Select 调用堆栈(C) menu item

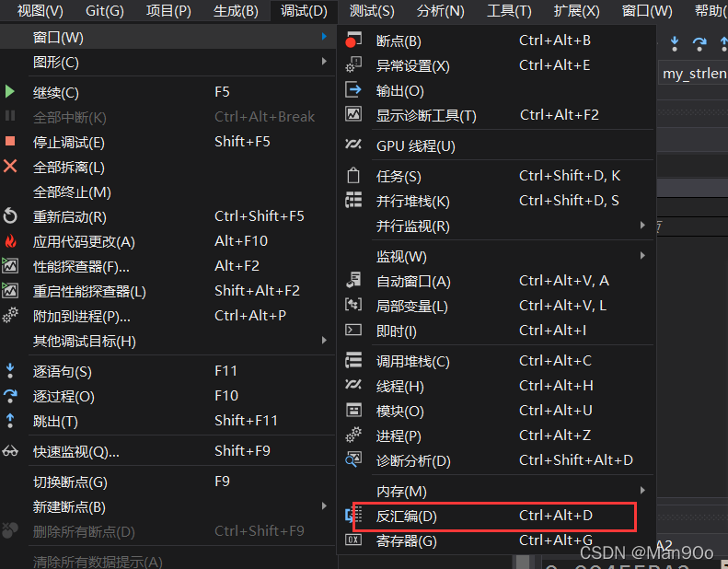coord(496,361)
